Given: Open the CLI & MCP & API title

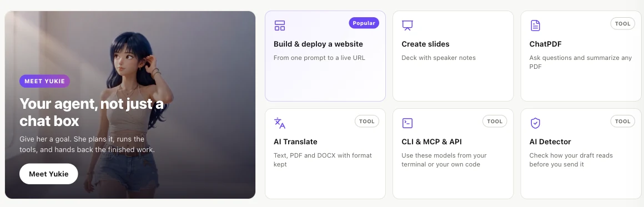Looking at the screenshot, I should click(432, 142).
